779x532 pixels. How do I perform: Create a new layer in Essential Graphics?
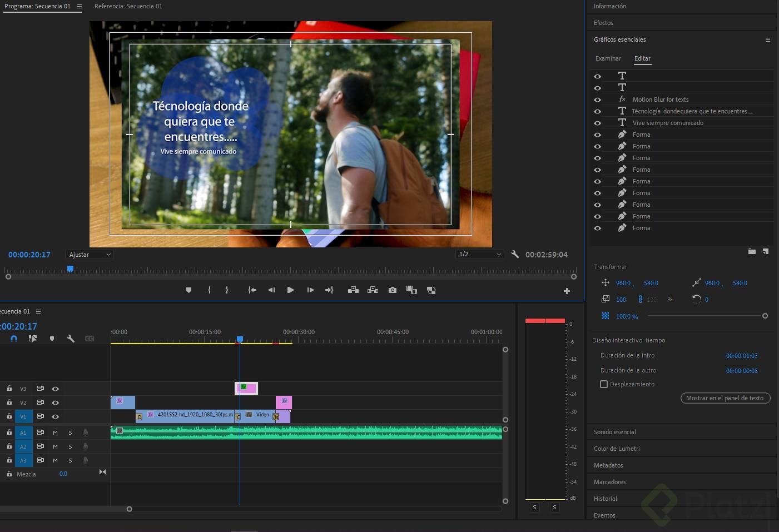[766, 252]
